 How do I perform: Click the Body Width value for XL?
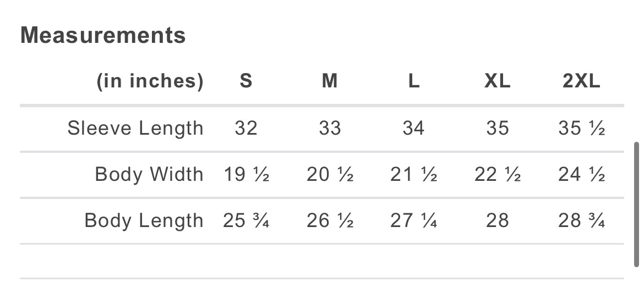(498, 174)
